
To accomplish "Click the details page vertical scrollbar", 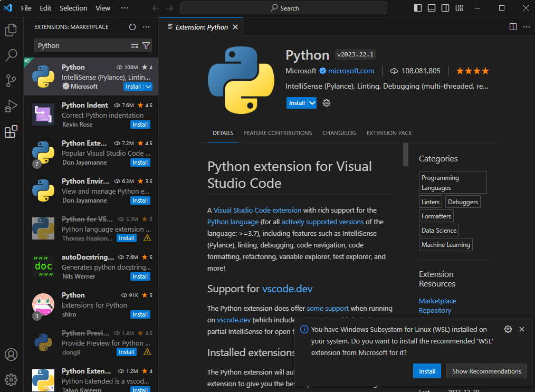I will (x=406, y=155).
